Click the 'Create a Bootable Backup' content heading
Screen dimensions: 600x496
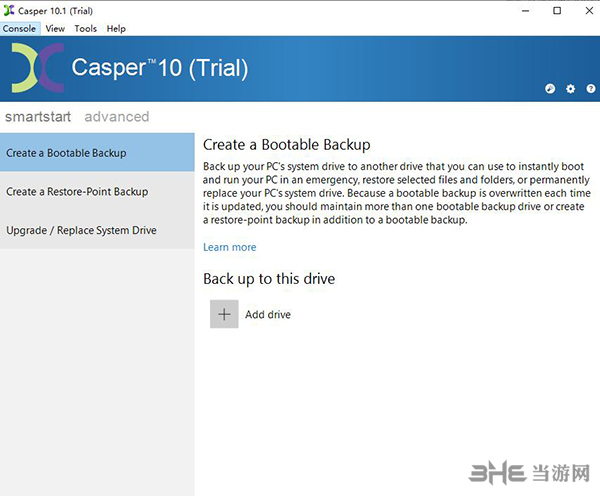(287, 145)
